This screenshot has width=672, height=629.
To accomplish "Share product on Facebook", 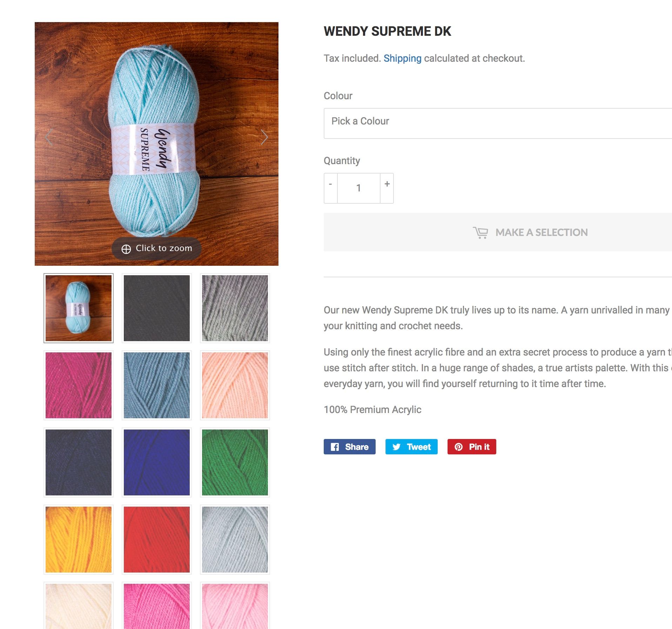I will pyautogui.click(x=349, y=447).
